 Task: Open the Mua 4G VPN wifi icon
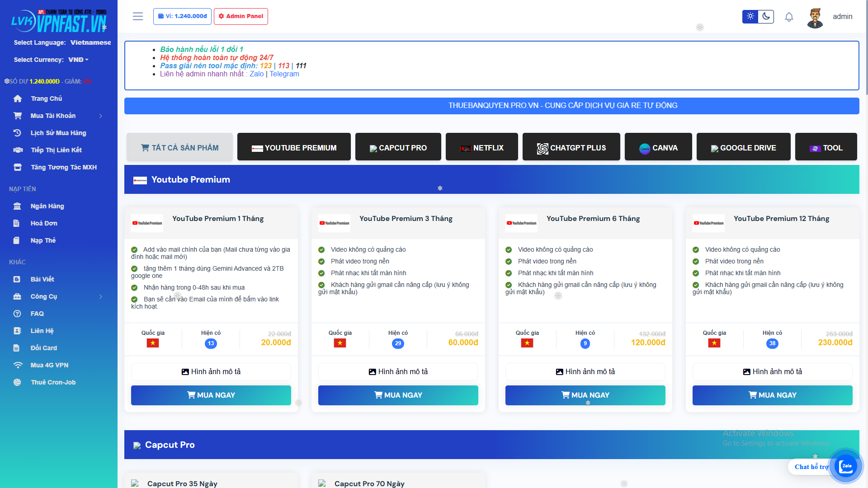[18, 365]
